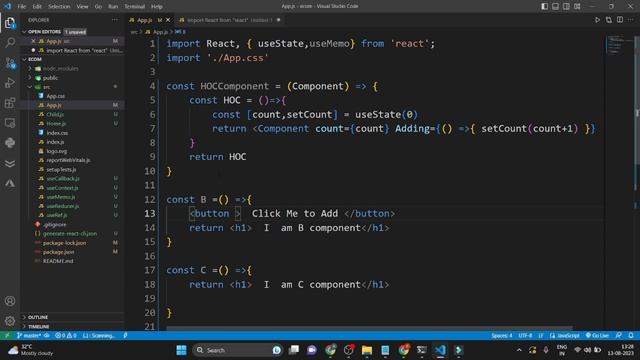Open the Accounts menu icon

pyautogui.click(x=10, y=301)
